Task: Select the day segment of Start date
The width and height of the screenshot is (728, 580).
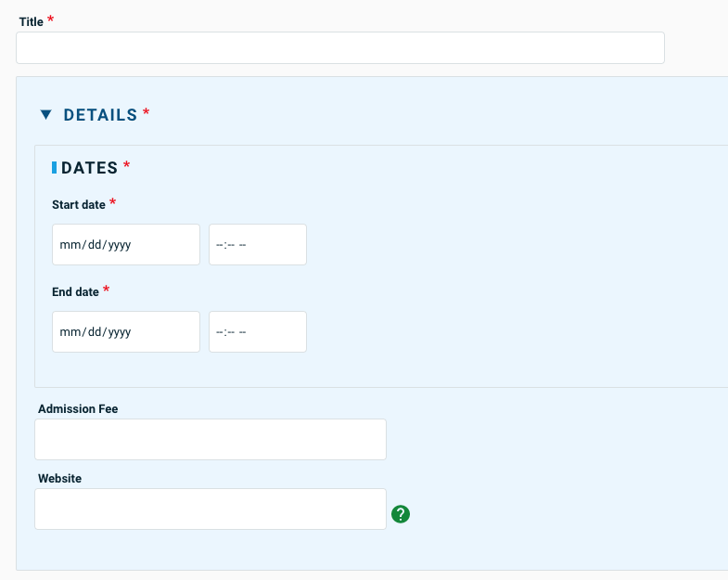Action: [x=95, y=244]
